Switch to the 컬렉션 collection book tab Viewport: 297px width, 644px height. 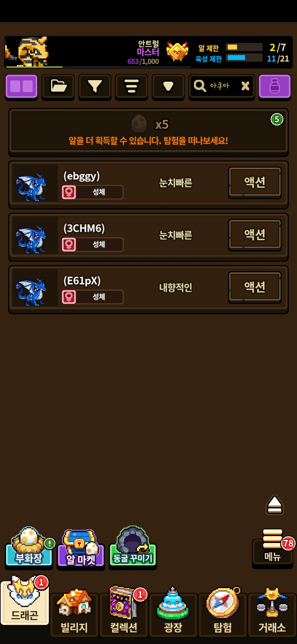124,613
